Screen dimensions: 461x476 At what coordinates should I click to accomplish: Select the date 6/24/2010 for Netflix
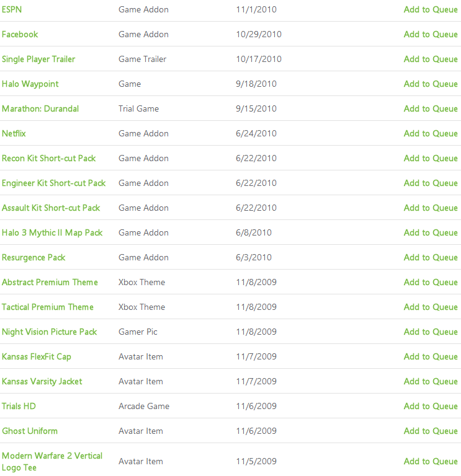coord(256,134)
